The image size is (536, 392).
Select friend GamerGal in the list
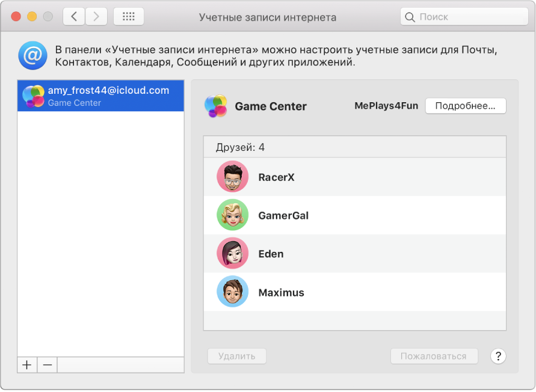pos(354,215)
